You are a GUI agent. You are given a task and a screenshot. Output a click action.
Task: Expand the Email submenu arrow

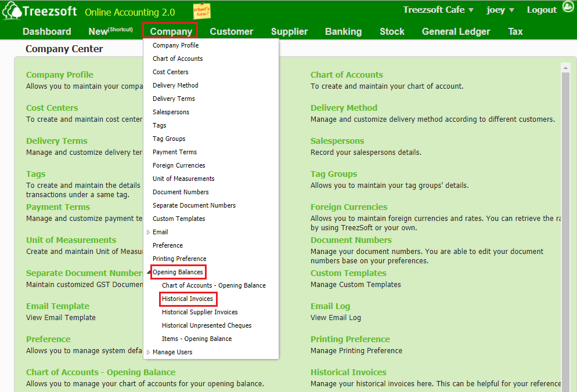point(148,232)
